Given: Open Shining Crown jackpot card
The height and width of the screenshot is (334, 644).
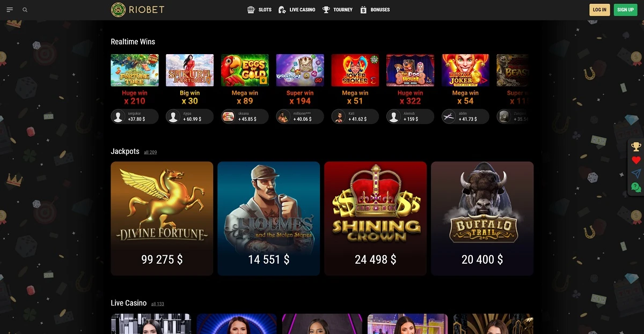Looking at the screenshot, I should [x=376, y=219].
